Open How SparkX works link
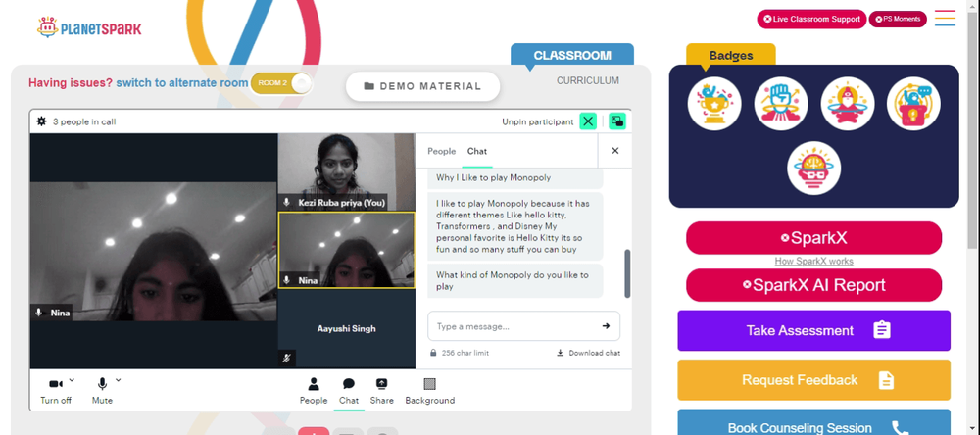This screenshot has height=435, width=980. click(x=813, y=262)
